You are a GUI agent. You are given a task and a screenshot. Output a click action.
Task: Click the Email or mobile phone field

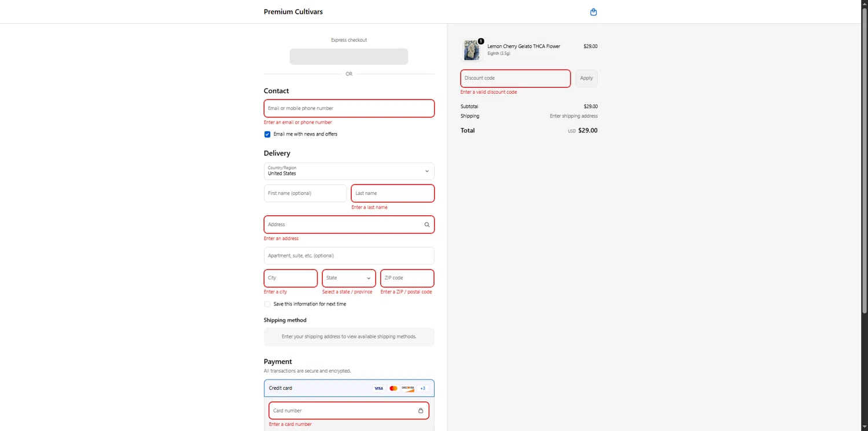349,109
